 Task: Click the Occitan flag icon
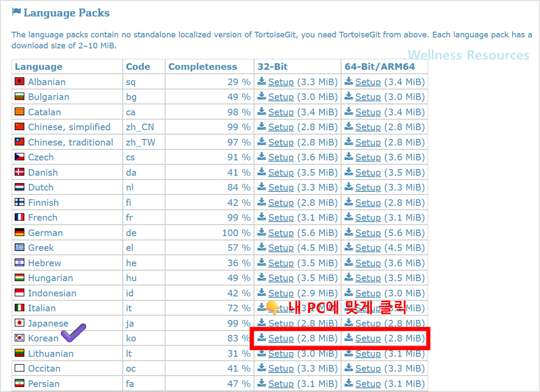19,368
